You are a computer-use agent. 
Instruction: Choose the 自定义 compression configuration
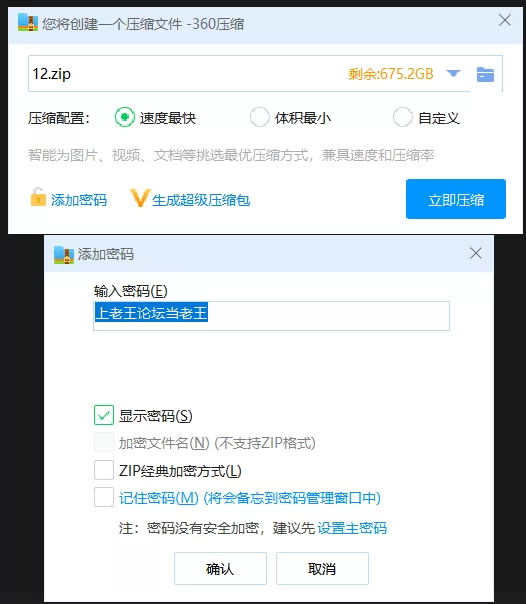(403, 117)
